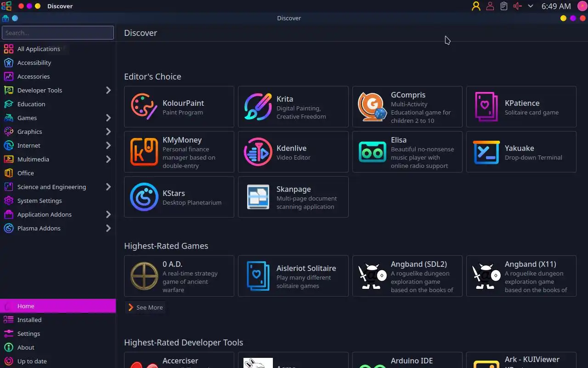Click the All Applications grid icon

point(8,49)
